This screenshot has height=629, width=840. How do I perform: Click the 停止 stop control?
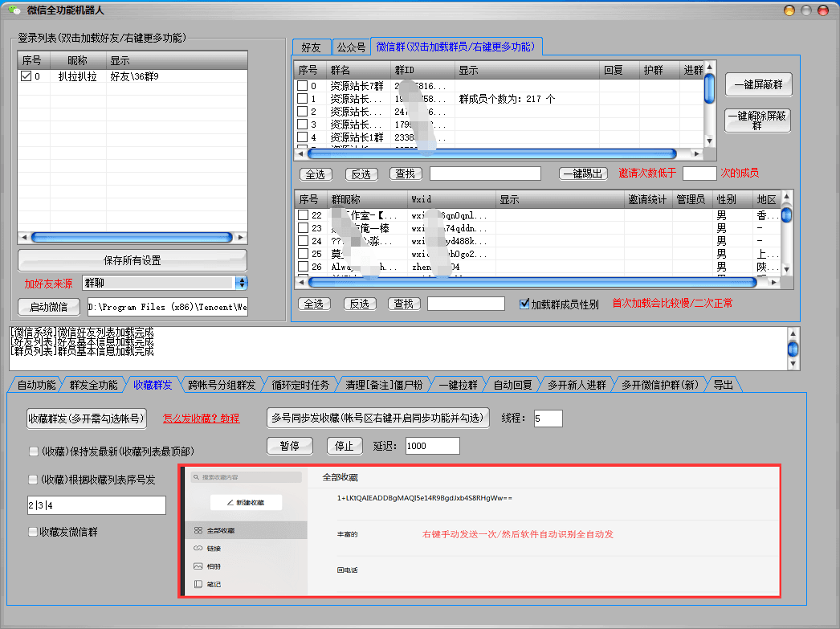coord(345,445)
